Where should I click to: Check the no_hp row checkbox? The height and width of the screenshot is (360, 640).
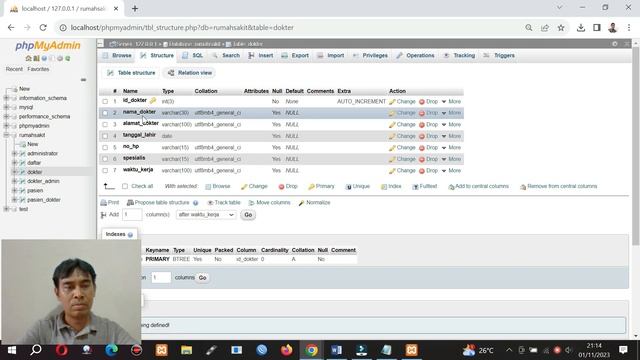(x=105, y=148)
